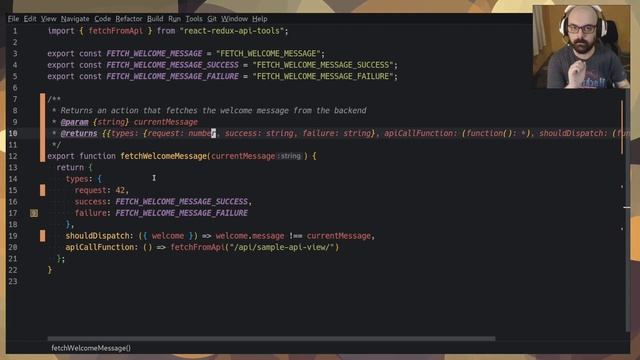Click the "types" key on line 14

click(77, 179)
